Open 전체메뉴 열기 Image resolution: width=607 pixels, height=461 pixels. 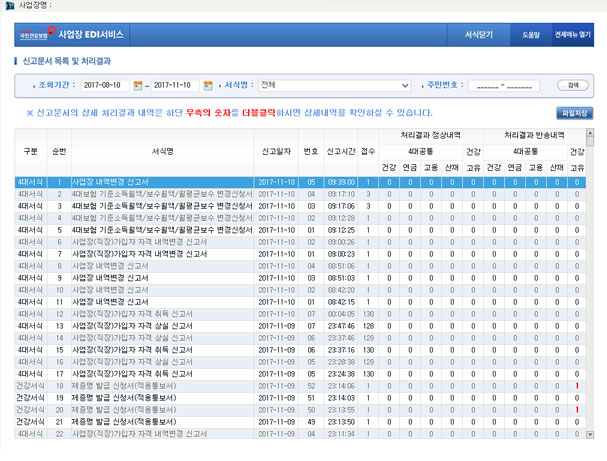point(573,35)
